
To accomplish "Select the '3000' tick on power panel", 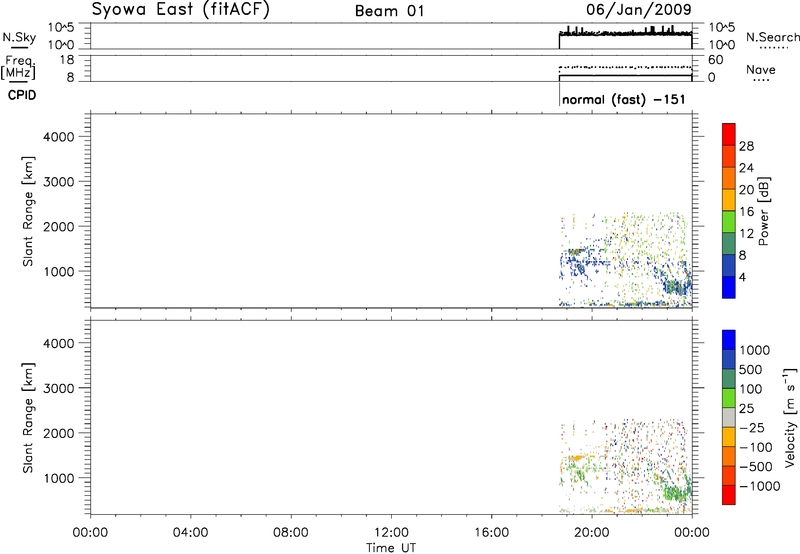I will 59,182.
